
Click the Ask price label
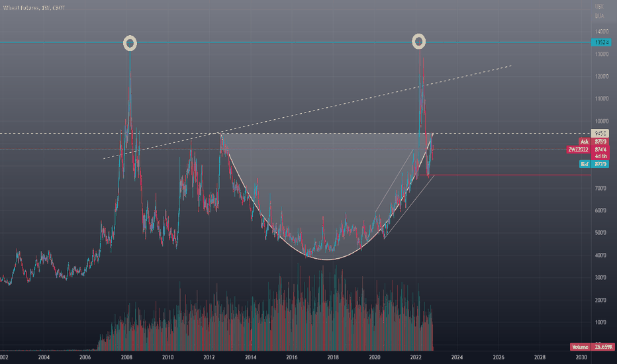click(585, 141)
